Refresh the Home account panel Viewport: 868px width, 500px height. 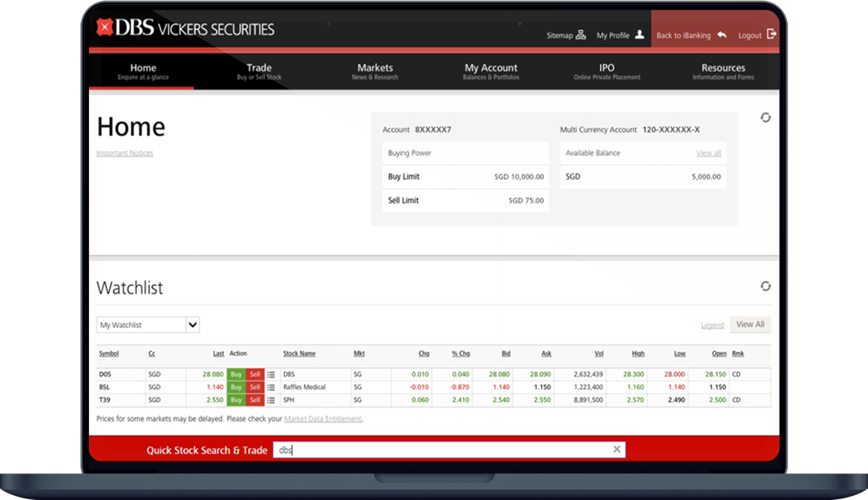tap(765, 117)
